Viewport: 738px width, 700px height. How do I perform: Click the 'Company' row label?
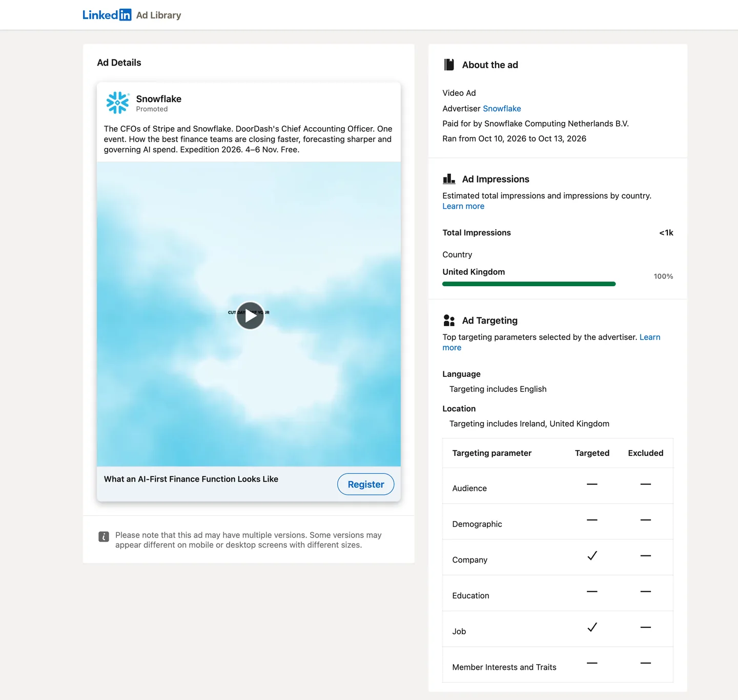click(470, 560)
